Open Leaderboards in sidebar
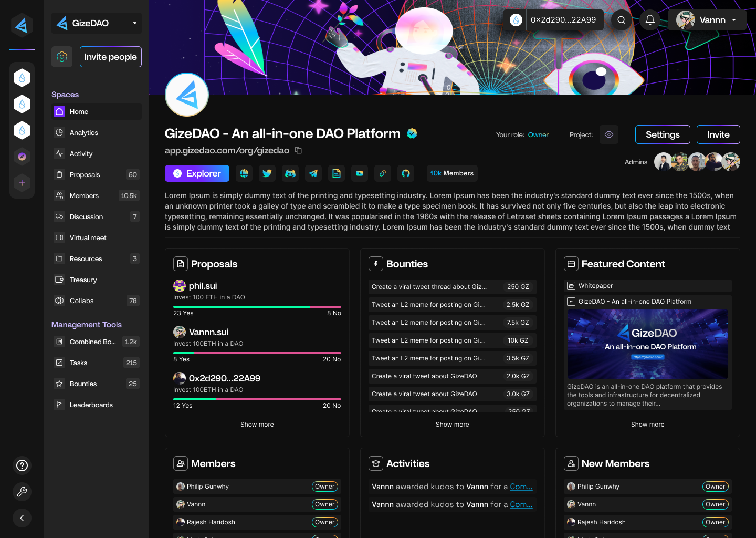Screen dimensions: 756x538 [x=97, y=405]
